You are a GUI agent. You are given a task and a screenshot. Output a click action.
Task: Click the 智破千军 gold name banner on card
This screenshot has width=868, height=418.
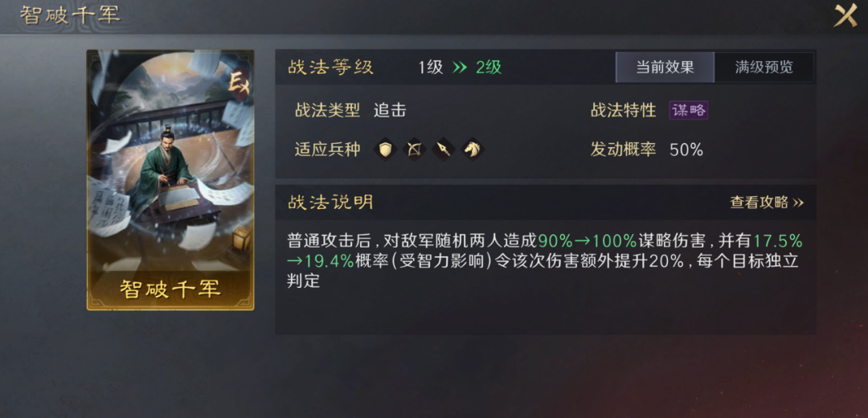[170, 289]
